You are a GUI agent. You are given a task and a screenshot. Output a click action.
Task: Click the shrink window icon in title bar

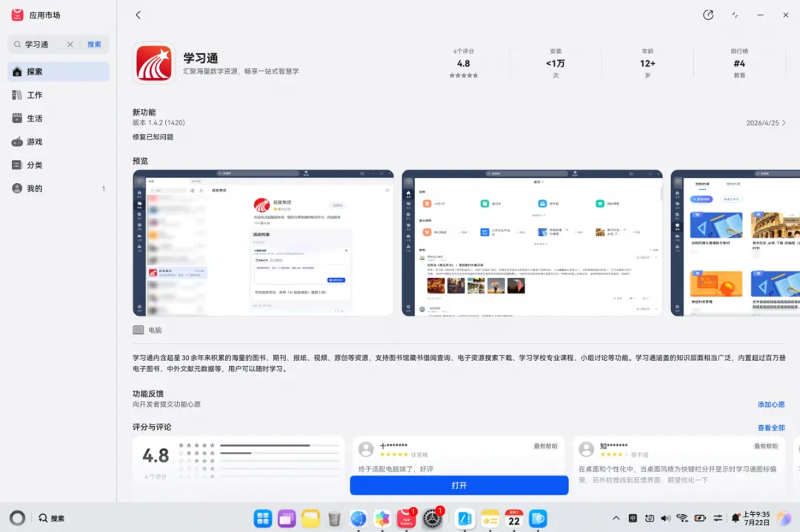pyautogui.click(x=735, y=15)
